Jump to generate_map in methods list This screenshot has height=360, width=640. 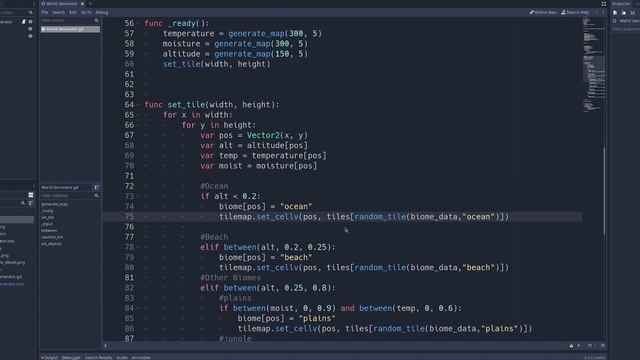point(55,204)
